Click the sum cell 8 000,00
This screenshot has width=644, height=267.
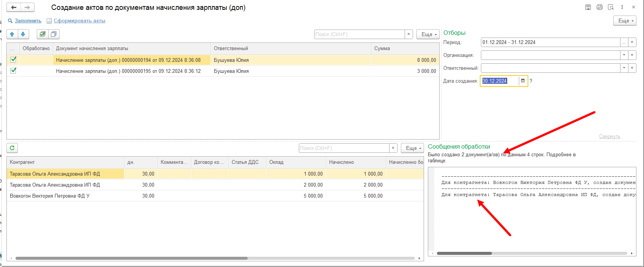point(405,60)
